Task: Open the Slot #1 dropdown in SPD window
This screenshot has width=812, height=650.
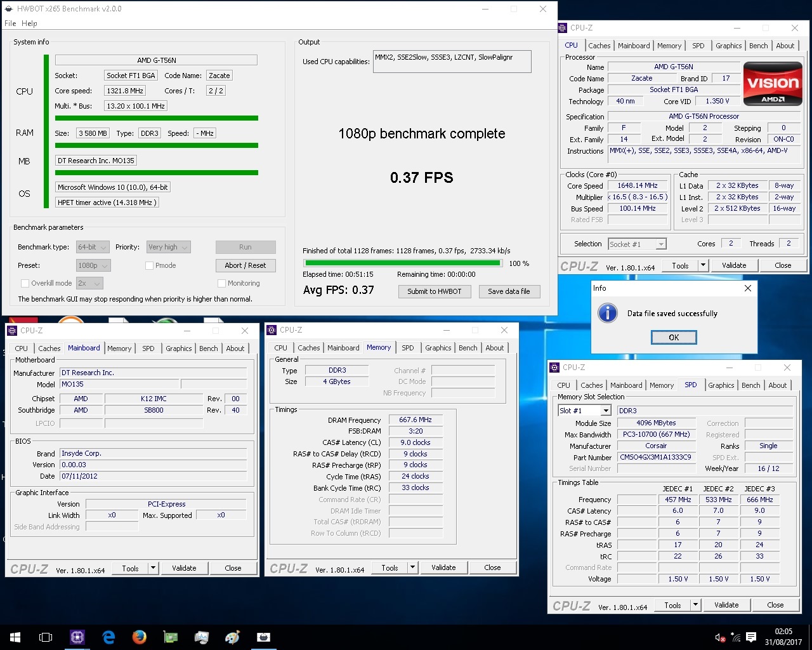Action: tap(584, 411)
